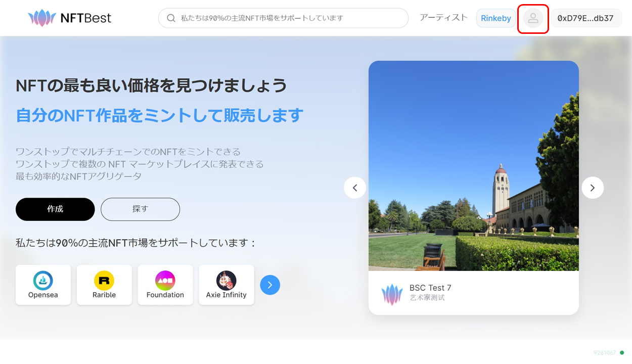Click the wallet address 0xD79E...db37
This screenshot has height=364, width=632.
coord(586,18)
